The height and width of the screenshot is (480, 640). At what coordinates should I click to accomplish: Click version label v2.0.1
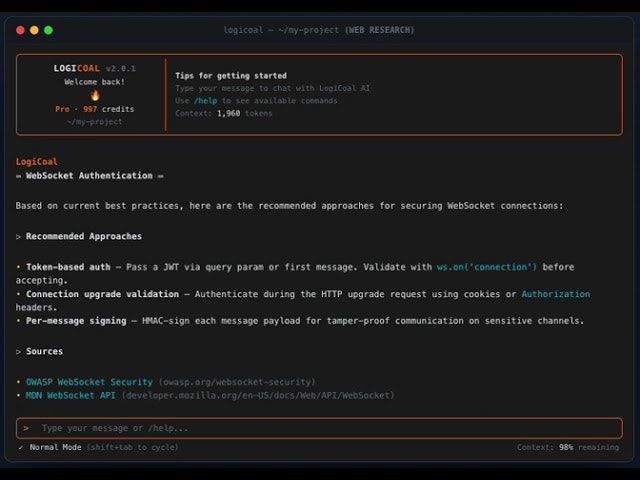[120, 69]
